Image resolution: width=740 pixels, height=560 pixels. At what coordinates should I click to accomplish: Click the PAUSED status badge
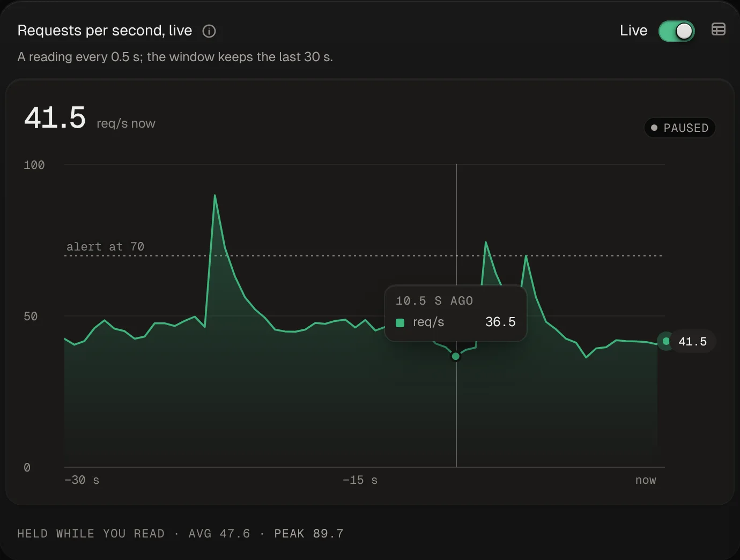(x=680, y=128)
